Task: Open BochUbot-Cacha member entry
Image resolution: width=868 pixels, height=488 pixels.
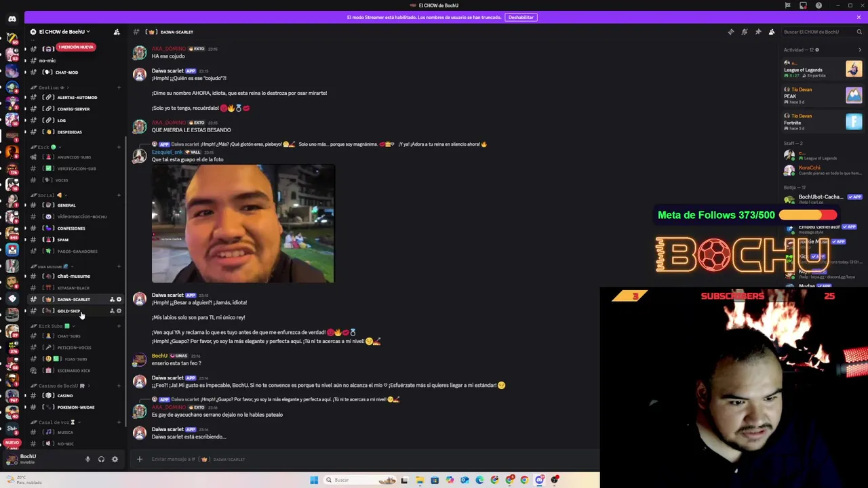Action: [x=823, y=199]
